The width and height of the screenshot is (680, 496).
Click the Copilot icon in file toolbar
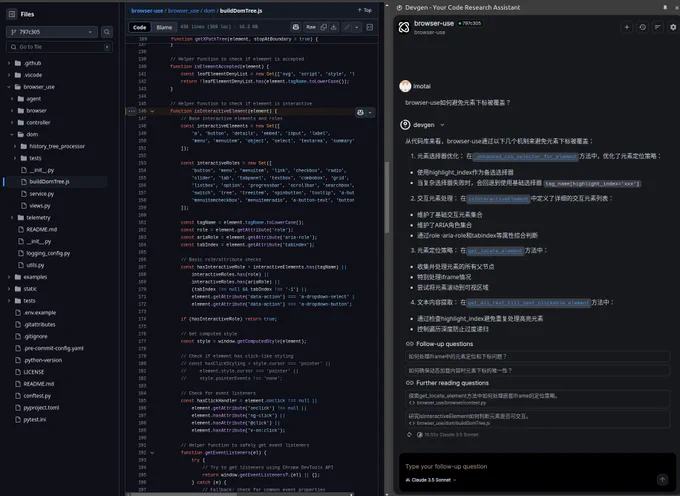pyautogui.click(x=296, y=27)
